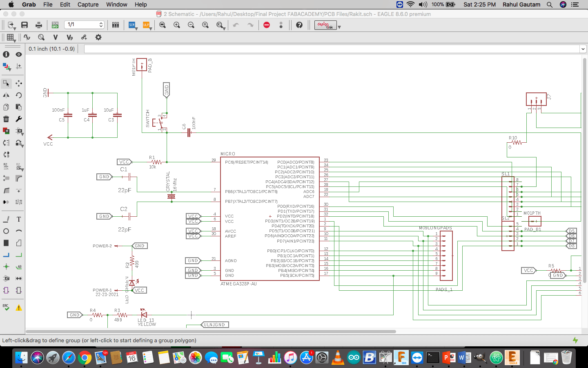588x368 pixels.
Task: Switch to board with SCH/BRD icon
Action: point(55,25)
